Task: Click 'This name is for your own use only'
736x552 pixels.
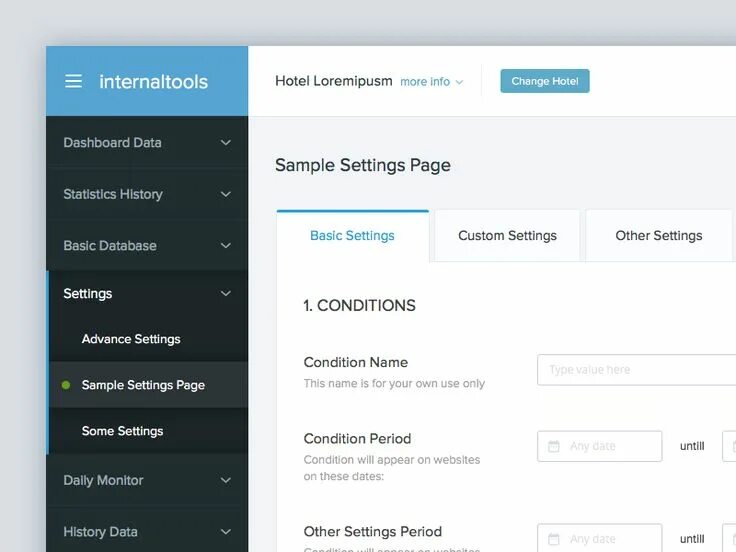Action: (394, 383)
